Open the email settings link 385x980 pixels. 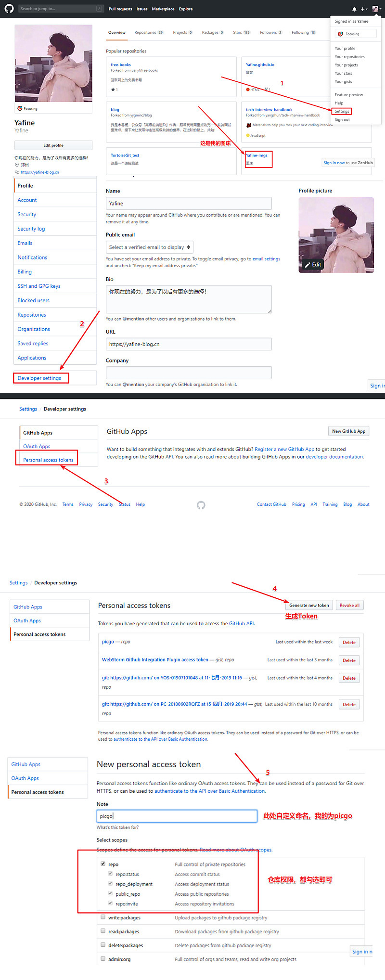[266, 259]
